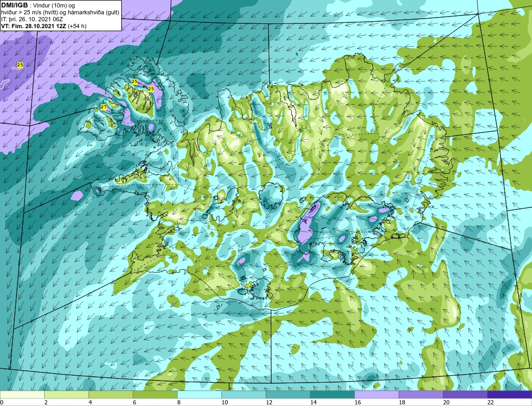532x406 pixels.
Task: Click the legend scale value 20
Action: click(446, 402)
